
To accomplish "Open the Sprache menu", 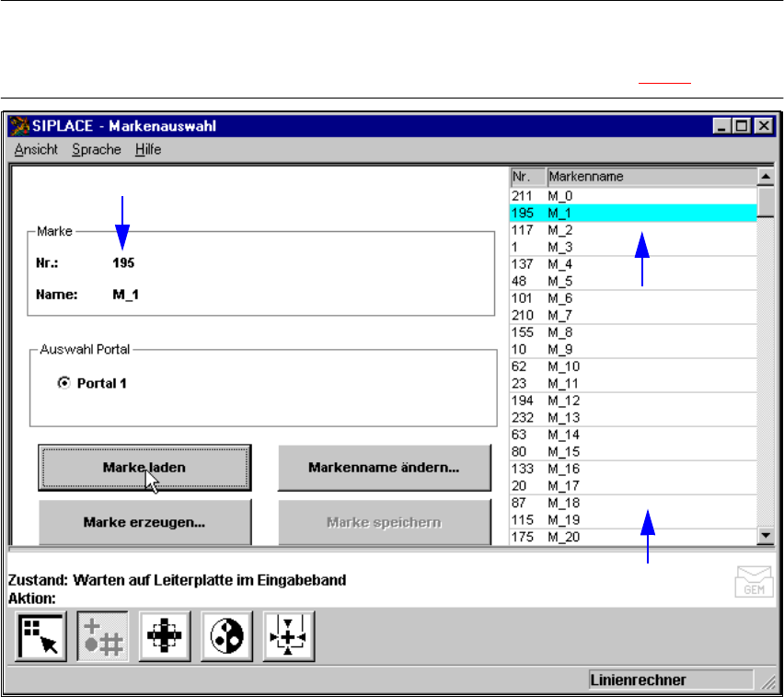I will [x=96, y=149].
